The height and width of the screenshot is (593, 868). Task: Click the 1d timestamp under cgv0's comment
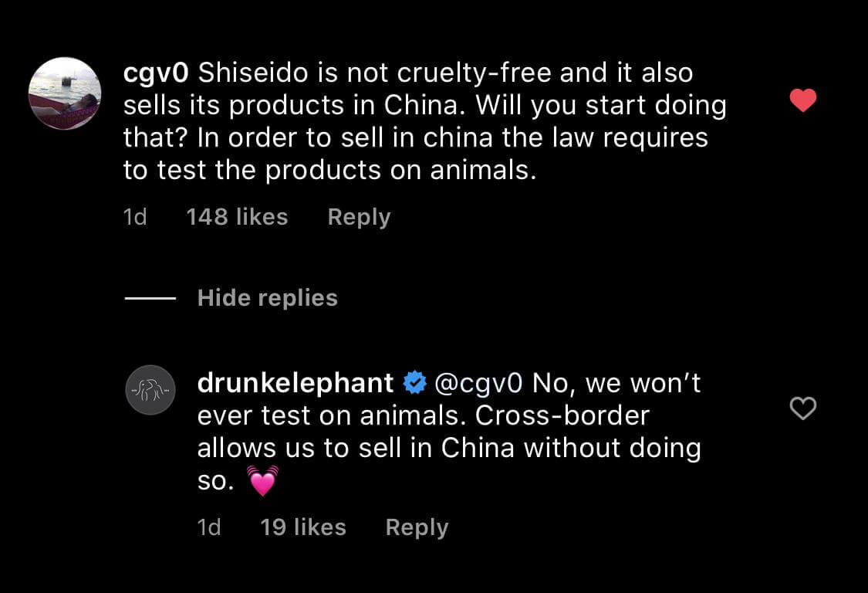[x=135, y=218]
